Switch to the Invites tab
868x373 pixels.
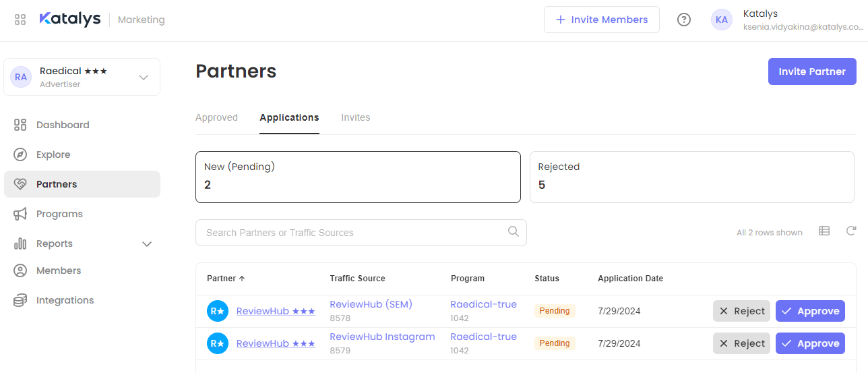click(x=355, y=117)
